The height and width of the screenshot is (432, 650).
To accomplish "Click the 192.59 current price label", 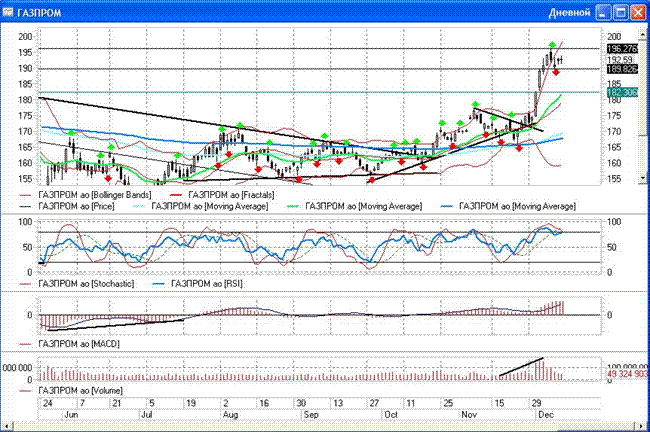I will tap(620, 60).
